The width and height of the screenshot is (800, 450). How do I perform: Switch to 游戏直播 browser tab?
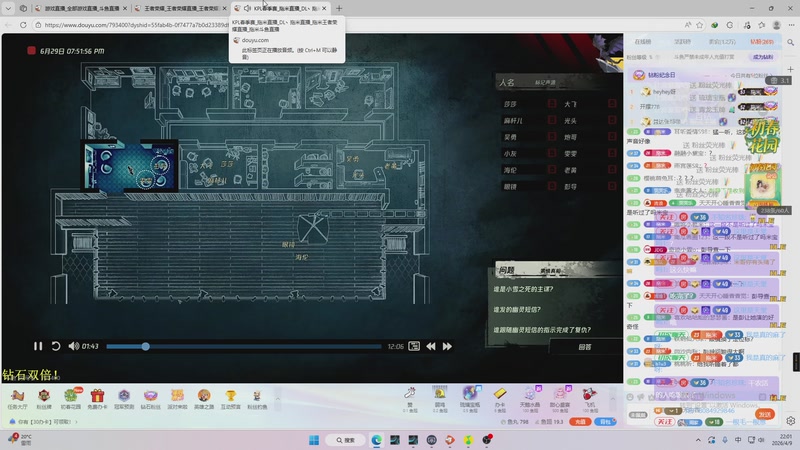[x=82, y=8]
